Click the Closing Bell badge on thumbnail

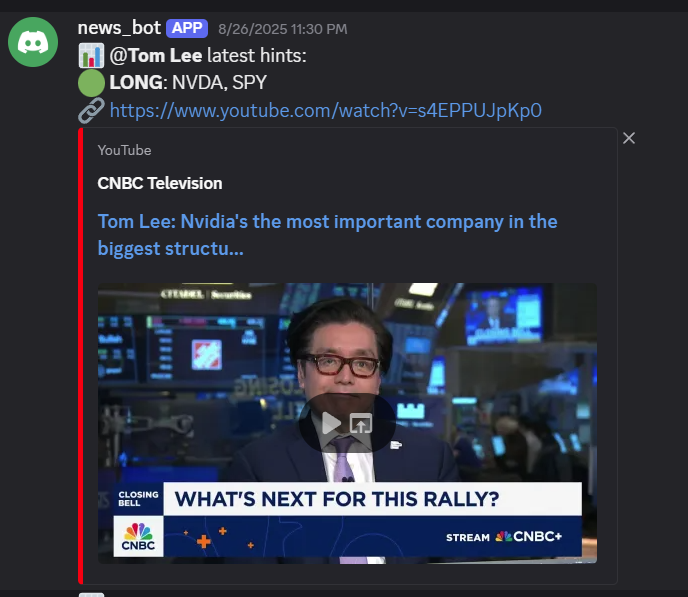pos(138,499)
